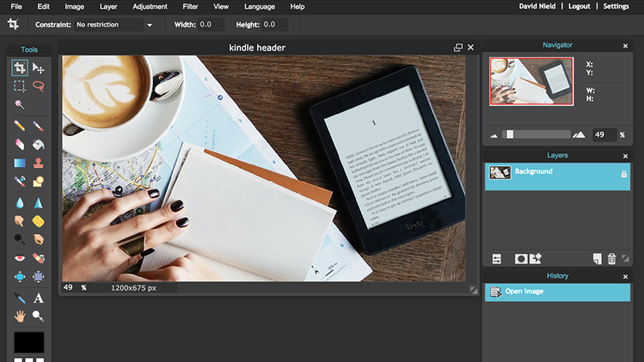
Task: Select the Burn hand tool
Action: point(38,239)
